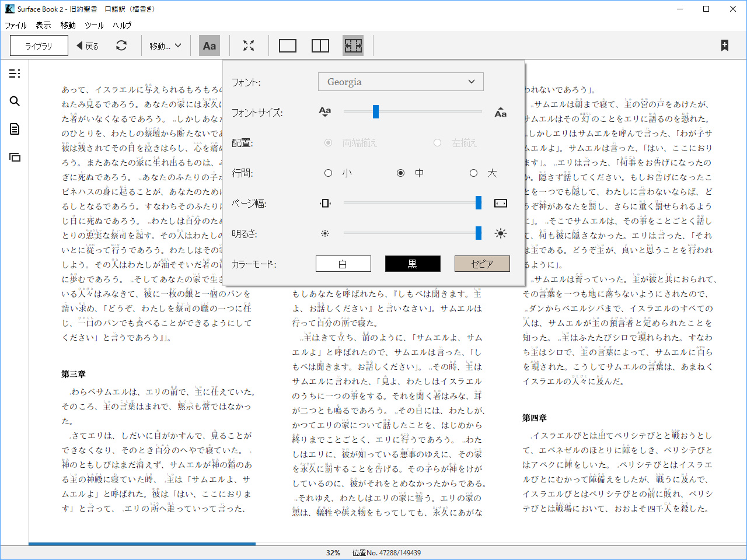Click the narrow page width icon
The height and width of the screenshot is (560, 747).
[325, 203]
